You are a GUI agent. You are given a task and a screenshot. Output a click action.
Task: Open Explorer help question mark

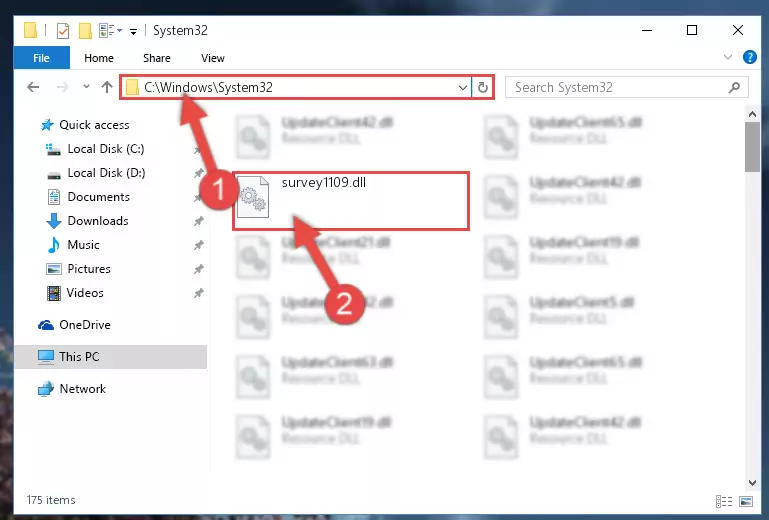[749, 57]
